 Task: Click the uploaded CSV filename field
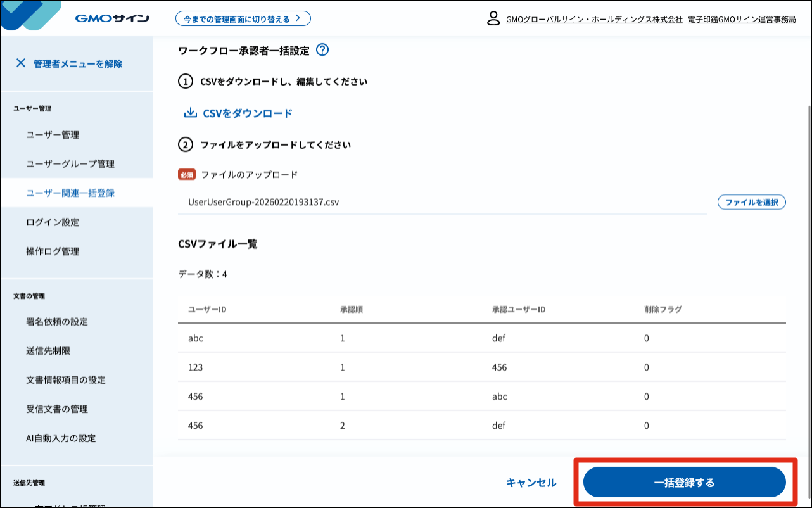pos(442,203)
